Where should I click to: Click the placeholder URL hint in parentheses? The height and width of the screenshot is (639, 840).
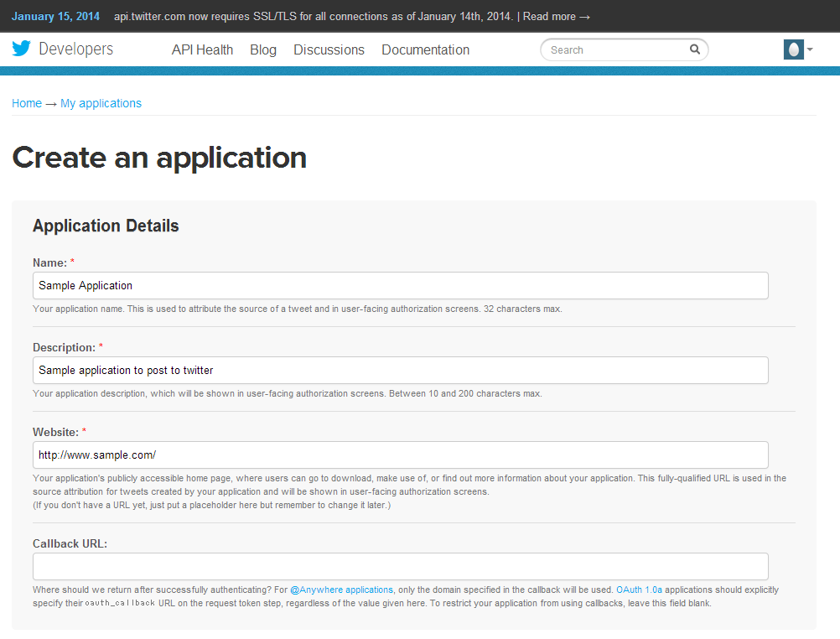(x=211, y=505)
